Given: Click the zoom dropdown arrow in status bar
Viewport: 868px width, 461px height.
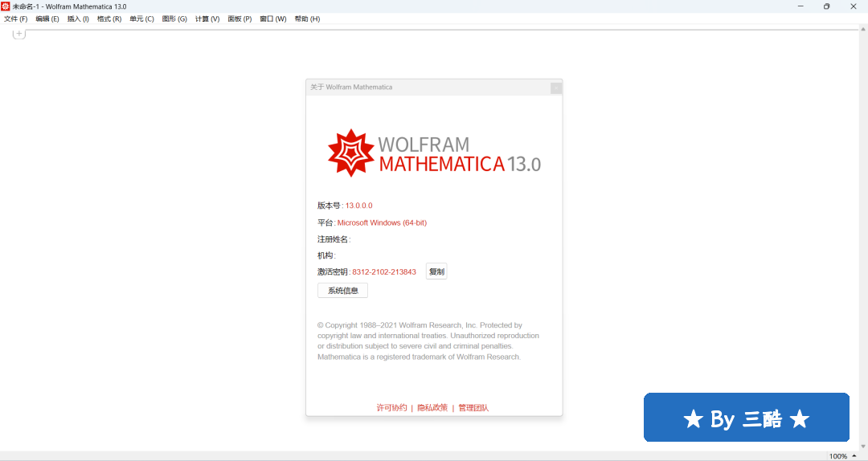Looking at the screenshot, I should coord(854,456).
